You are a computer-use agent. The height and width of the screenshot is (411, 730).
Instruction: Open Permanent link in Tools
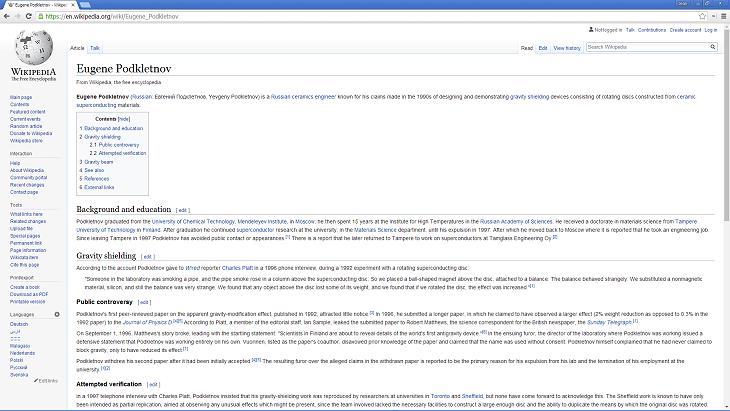click(26, 243)
